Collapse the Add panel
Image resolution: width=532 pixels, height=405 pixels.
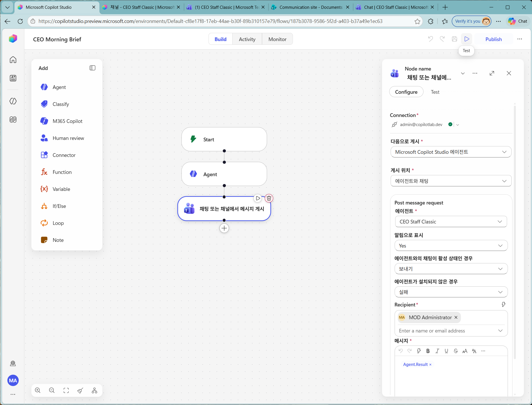[92, 68]
